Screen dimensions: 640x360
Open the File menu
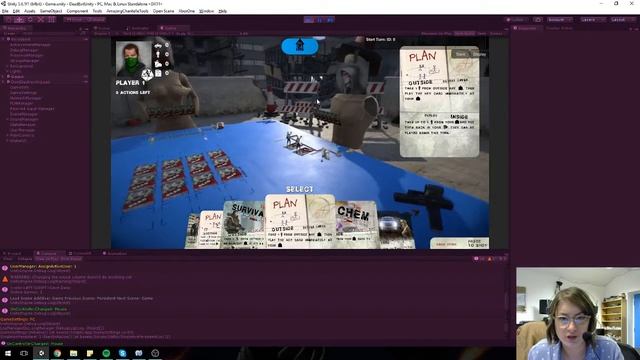click(5, 11)
